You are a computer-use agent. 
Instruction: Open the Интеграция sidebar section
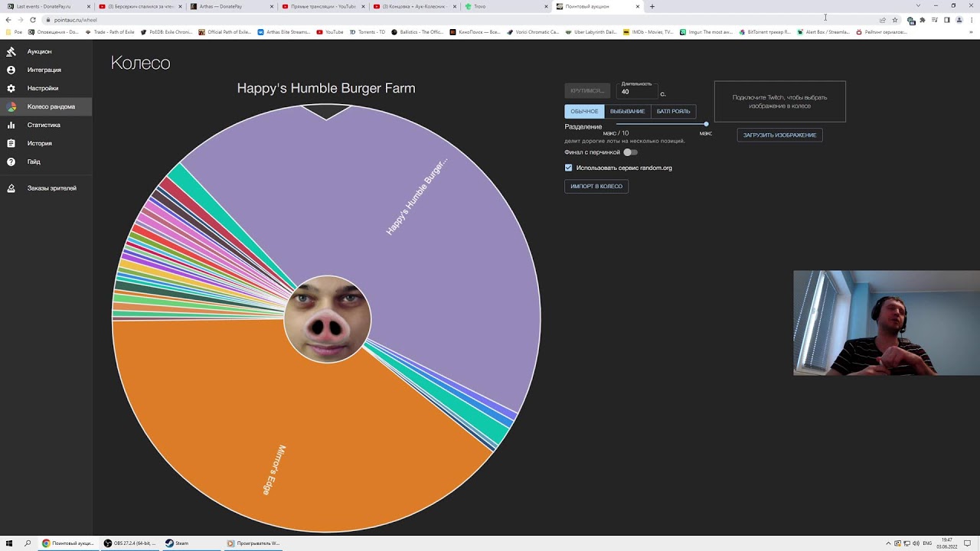[x=46, y=70]
